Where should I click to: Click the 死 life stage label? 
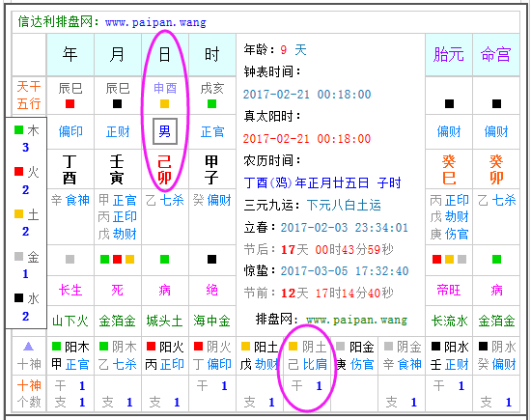pos(117,291)
